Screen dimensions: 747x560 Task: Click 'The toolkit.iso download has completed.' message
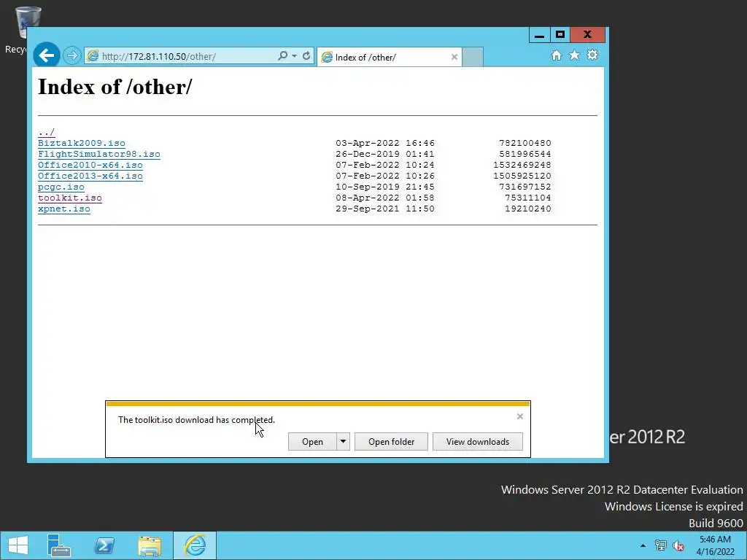click(x=196, y=420)
